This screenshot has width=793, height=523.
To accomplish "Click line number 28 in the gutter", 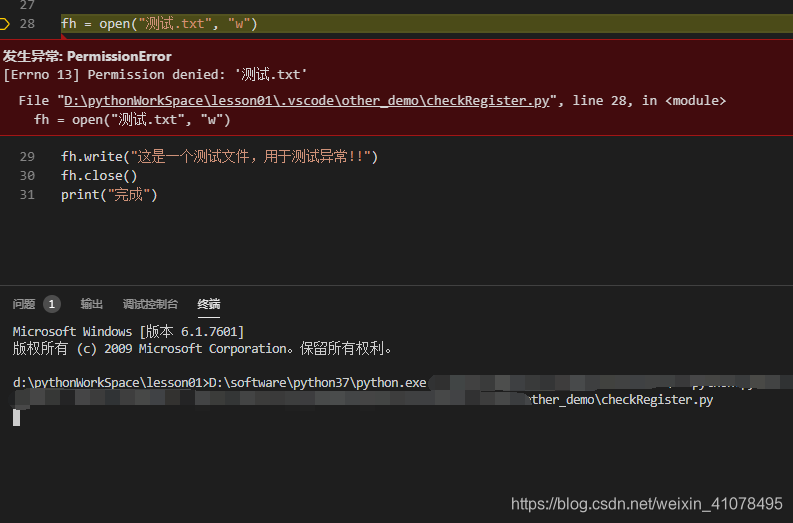I will (x=27, y=24).
